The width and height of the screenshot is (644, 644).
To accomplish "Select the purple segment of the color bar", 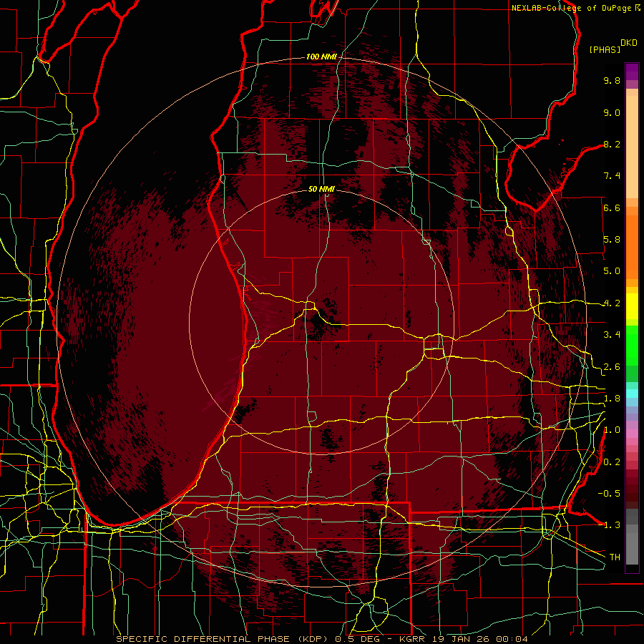I will tap(632, 72).
